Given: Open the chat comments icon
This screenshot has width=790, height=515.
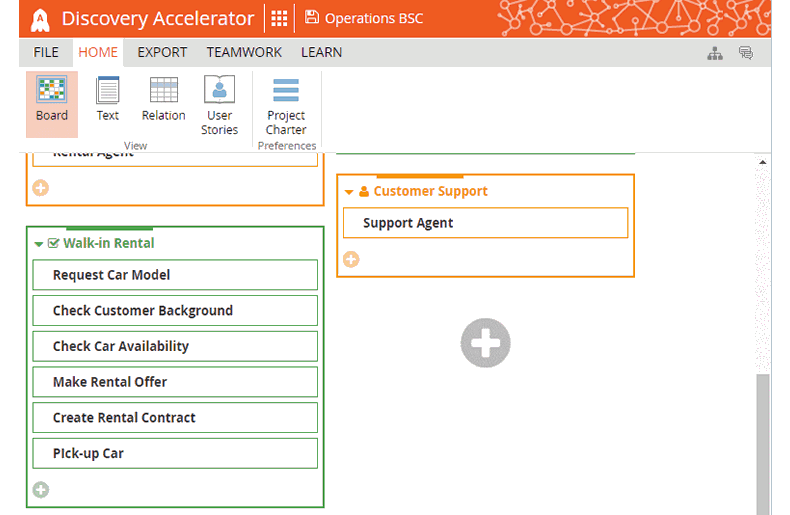Looking at the screenshot, I should coord(745,53).
